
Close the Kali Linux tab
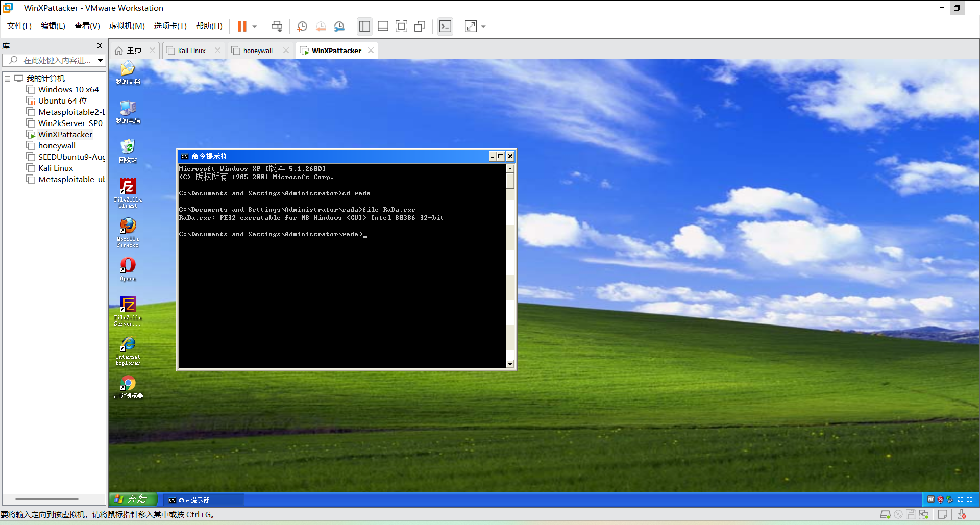(218, 51)
